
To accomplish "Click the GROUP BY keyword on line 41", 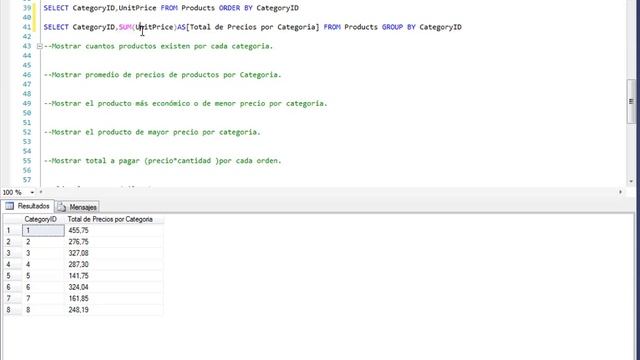I will click(x=398, y=27).
